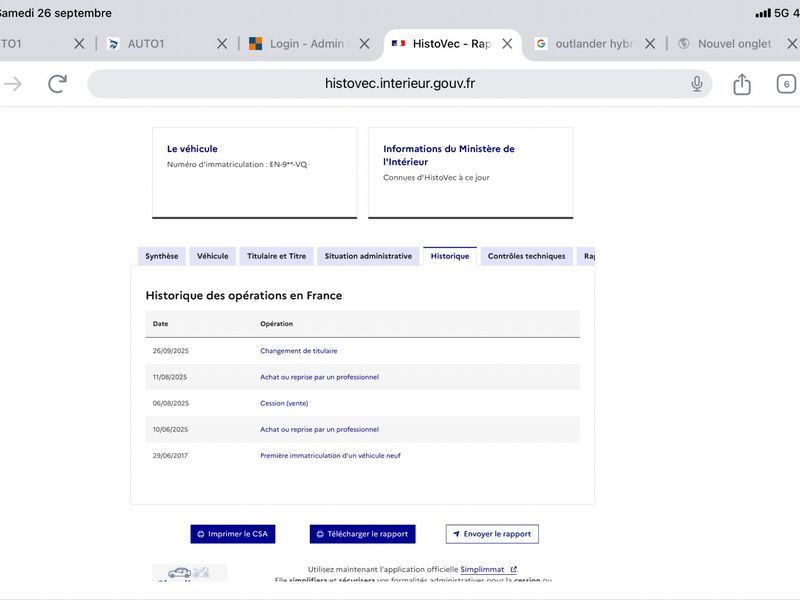The height and width of the screenshot is (600, 800).
Task: Open the Synthèse tab
Action: pyautogui.click(x=162, y=256)
